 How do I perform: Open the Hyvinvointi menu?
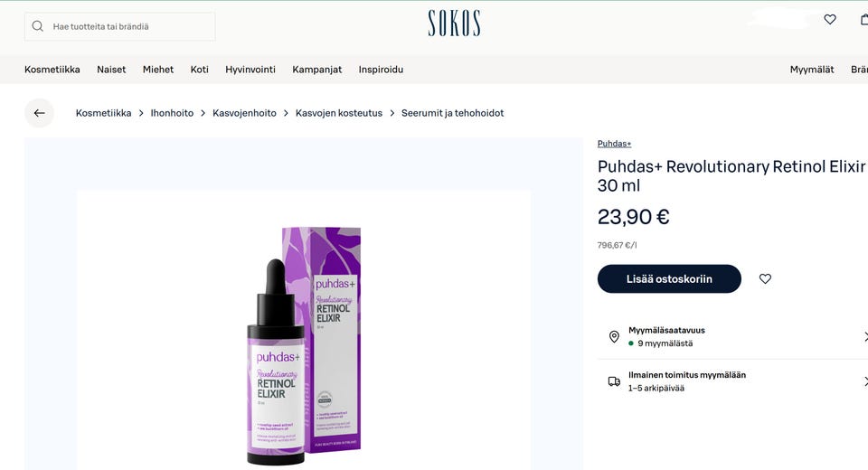coord(250,70)
